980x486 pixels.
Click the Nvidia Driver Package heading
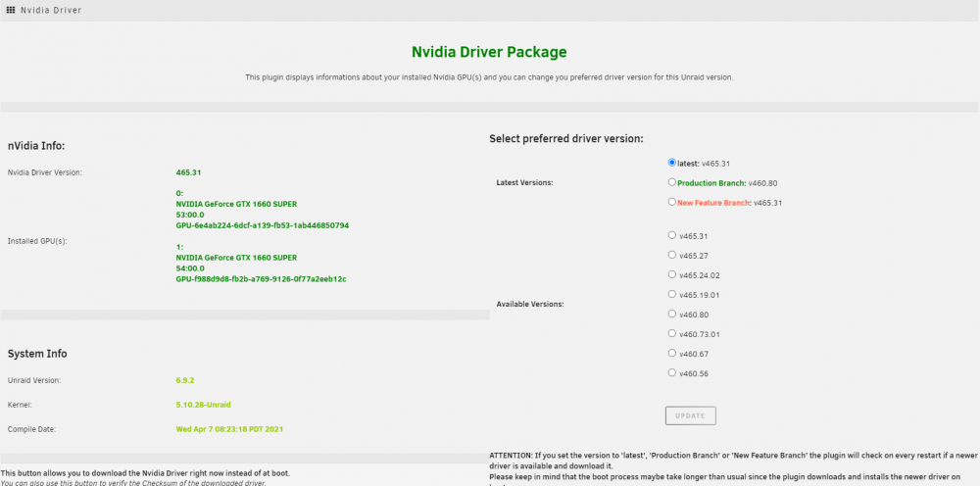489,52
